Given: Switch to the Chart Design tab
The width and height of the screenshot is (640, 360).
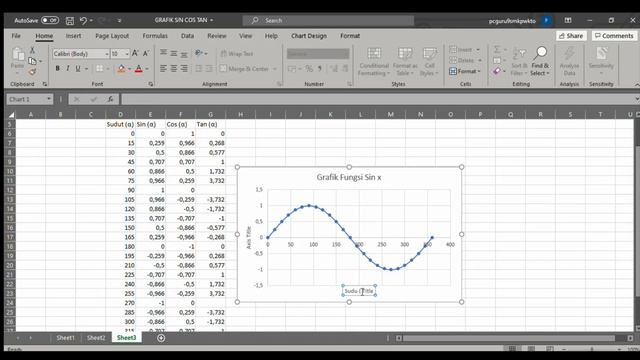Looking at the screenshot, I should (309, 36).
